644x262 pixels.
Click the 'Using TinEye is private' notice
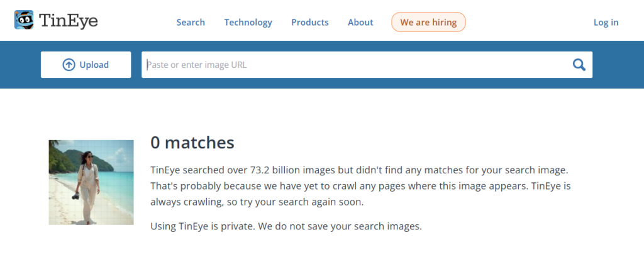[x=286, y=226]
